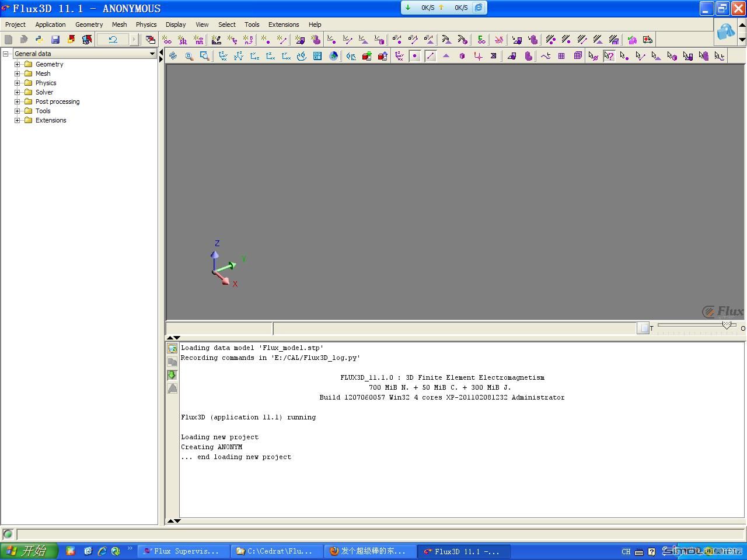Open the Display menu
747x560 pixels.
coord(176,24)
